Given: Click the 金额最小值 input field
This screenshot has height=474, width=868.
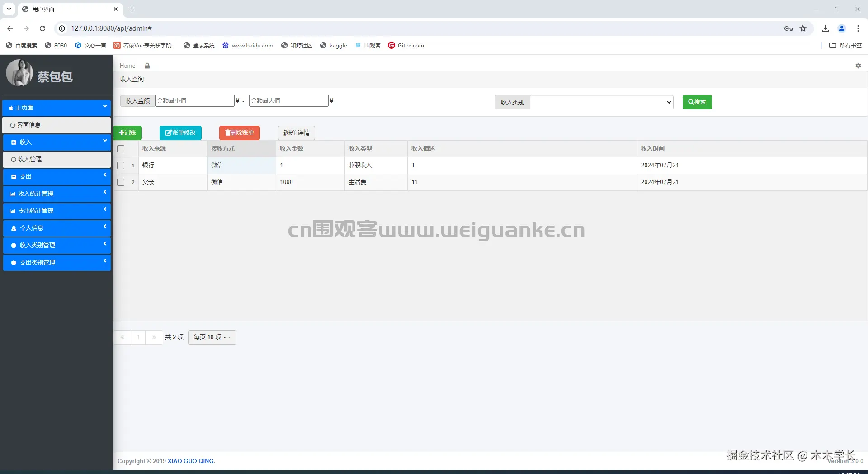Looking at the screenshot, I should point(194,100).
